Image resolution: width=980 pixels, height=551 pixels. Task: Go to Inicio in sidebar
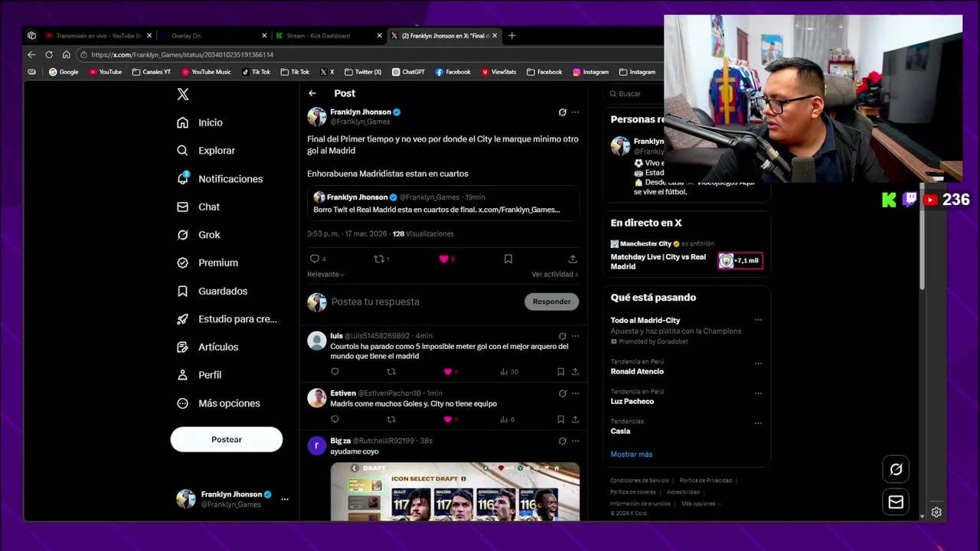pos(200,122)
